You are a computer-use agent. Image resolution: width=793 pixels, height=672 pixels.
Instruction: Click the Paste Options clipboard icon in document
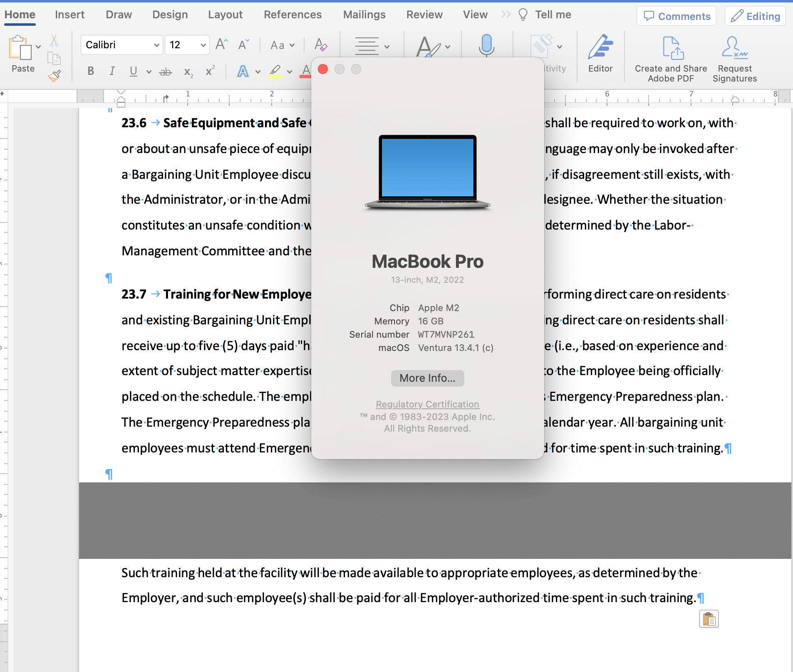[709, 619]
